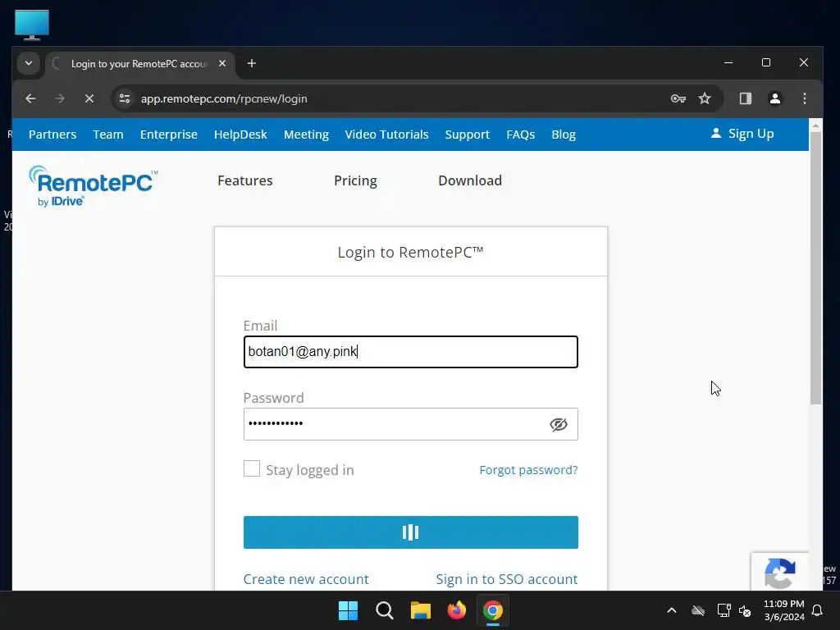The width and height of the screenshot is (840, 630).
Task: Click Sign in to SSO account
Action: tap(507, 579)
